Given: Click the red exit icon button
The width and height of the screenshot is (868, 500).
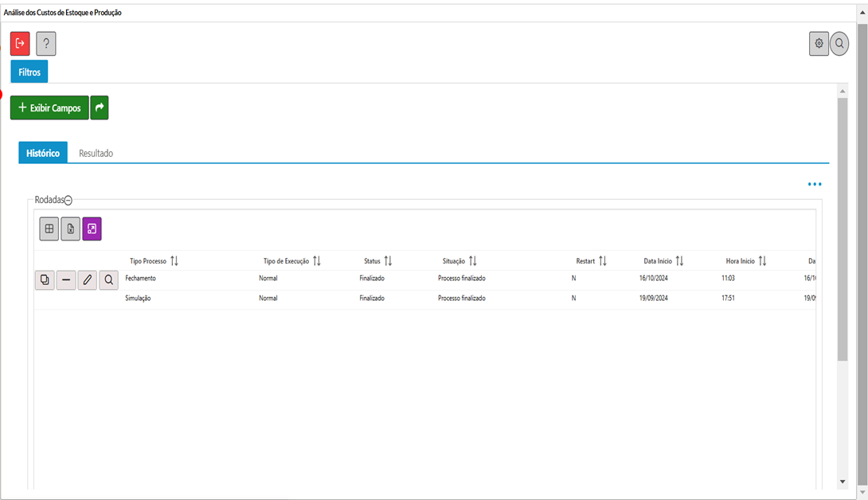Looking at the screenshot, I should click(x=20, y=44).
